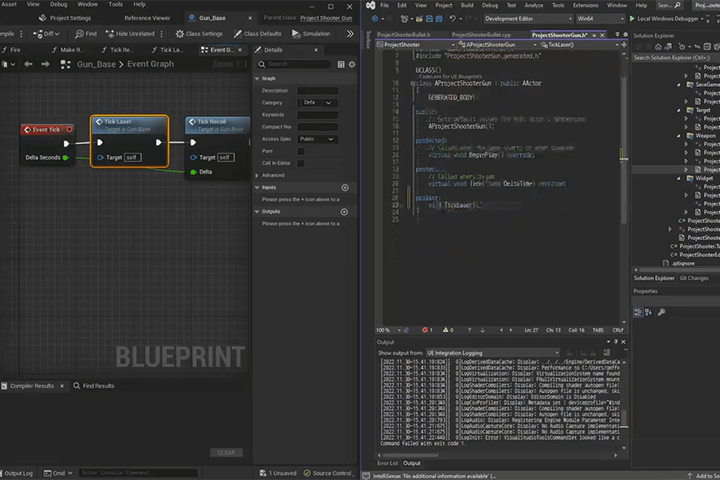Image resolution: width=720 pixels, height=480 pixels.
Task: Click the Search Solution Explorer field
Action: pyautogui.click(x=676, y=57)
